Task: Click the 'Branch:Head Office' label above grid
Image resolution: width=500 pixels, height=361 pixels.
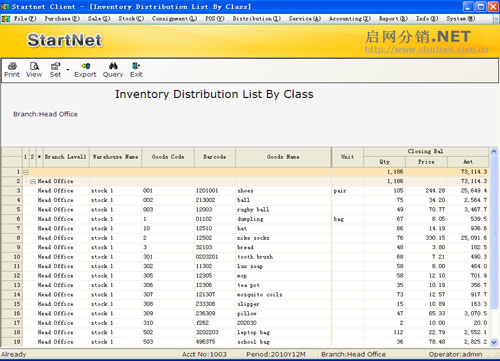Action: click(x=45, y=114)
